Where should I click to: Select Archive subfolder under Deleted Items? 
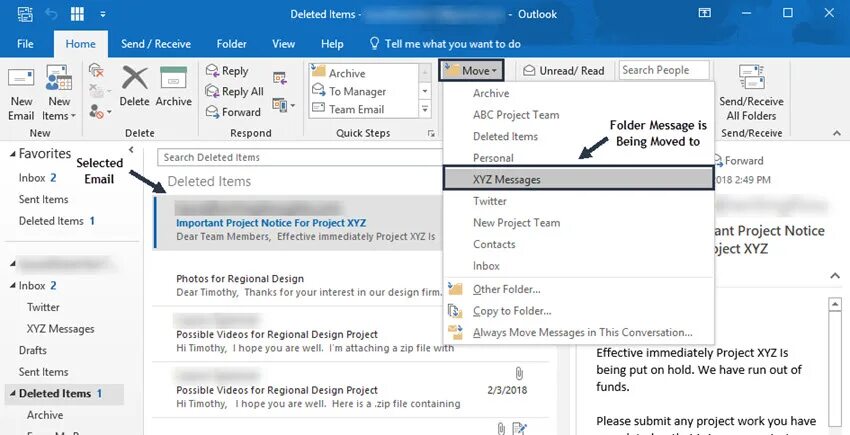(45, 415)
